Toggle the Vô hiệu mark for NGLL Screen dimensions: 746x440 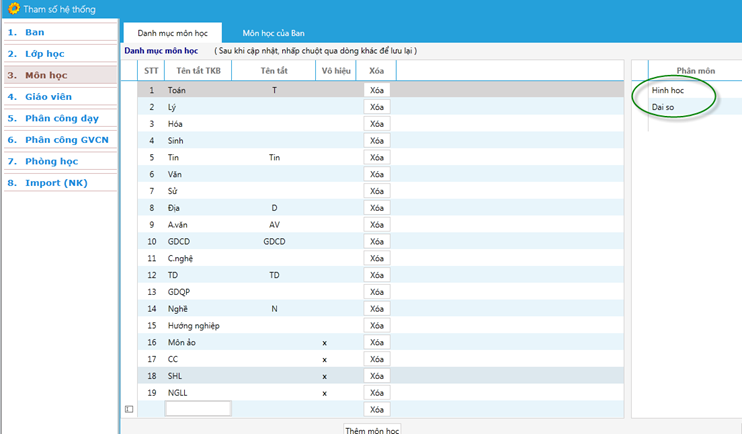coord(324,393)
